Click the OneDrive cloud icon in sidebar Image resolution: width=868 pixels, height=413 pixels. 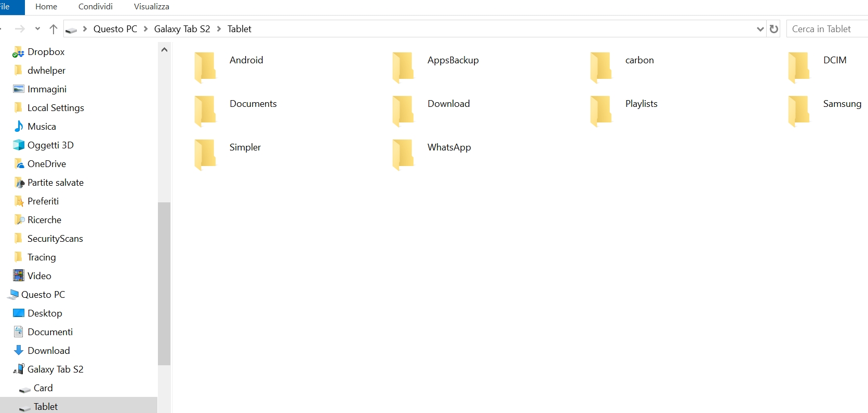pos(19,164)
